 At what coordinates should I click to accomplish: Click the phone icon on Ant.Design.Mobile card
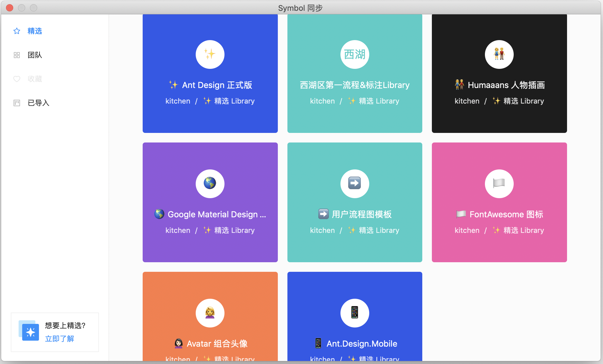pos(355,313)
